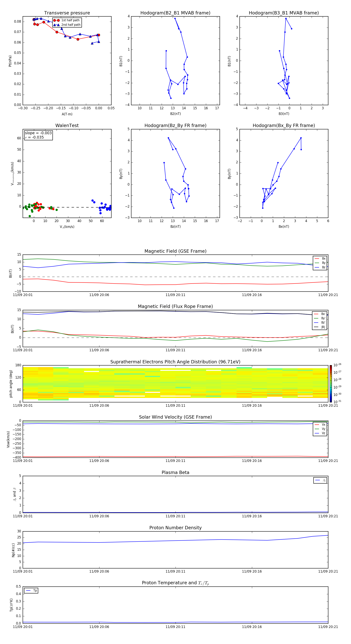This screenshot has width=351, height=644.
Task: Click the 'Magnetic Field (Flux Rope Frame)' title
Action: click(175, 306)
